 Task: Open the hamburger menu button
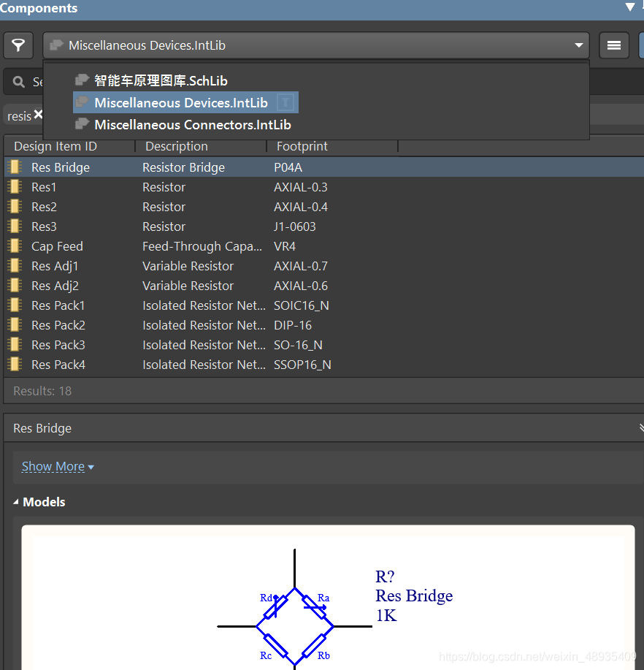point(614,45)
